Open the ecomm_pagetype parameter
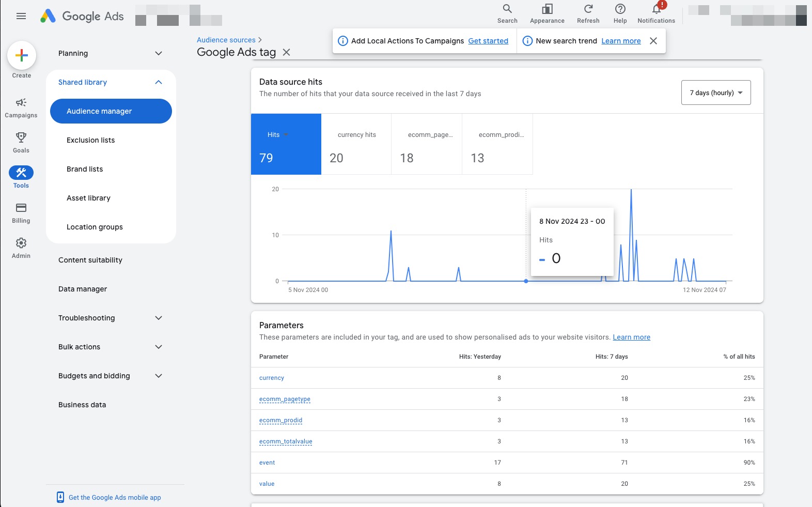 click(x=285, y=399)
